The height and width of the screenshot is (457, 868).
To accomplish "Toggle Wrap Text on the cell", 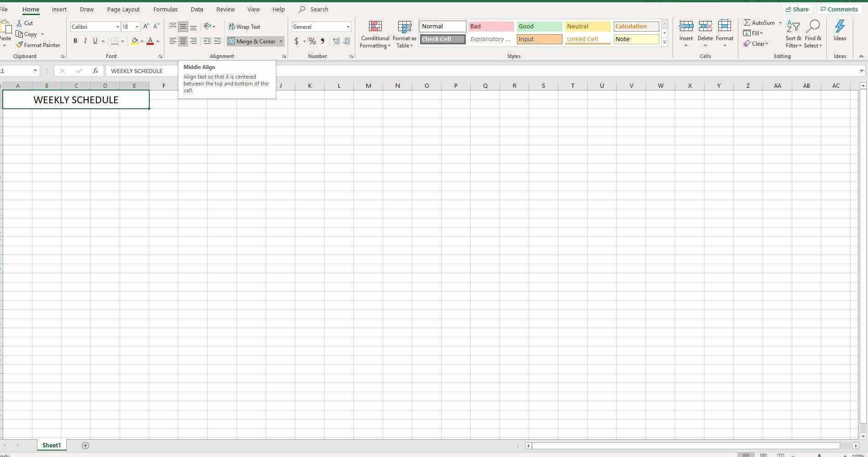I will point(244,27).
